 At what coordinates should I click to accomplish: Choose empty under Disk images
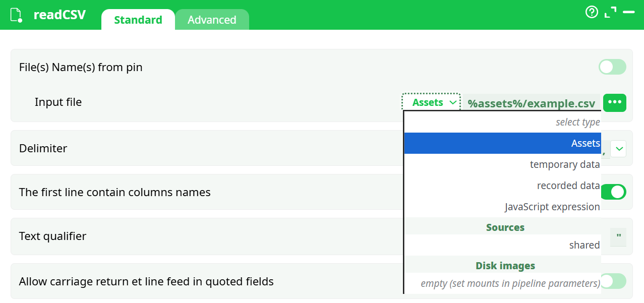(505, 283)
